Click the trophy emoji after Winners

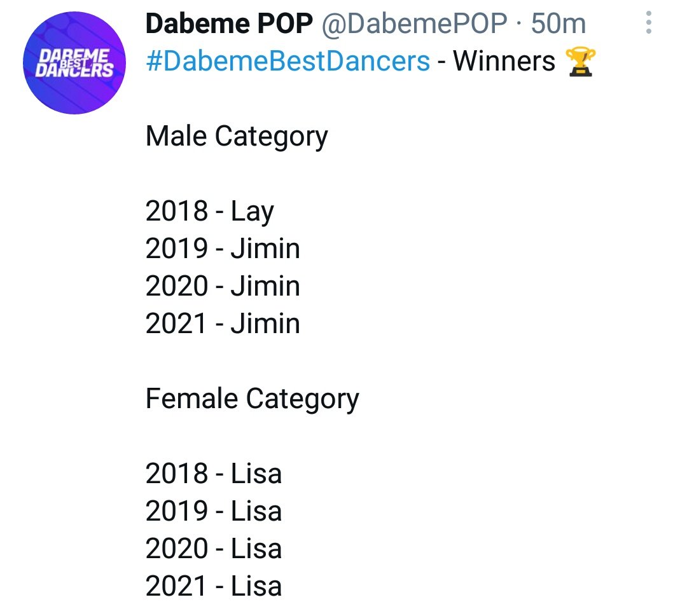(x=580, y=62)
